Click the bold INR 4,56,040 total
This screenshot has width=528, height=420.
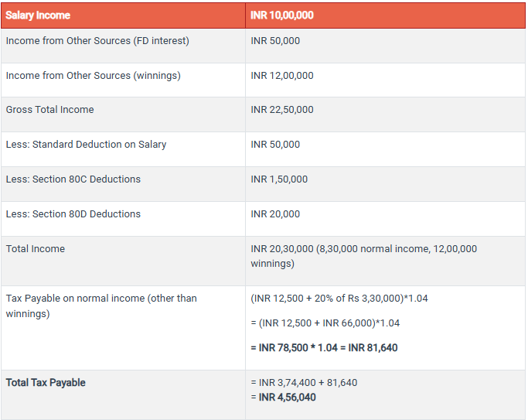(288, 398)
